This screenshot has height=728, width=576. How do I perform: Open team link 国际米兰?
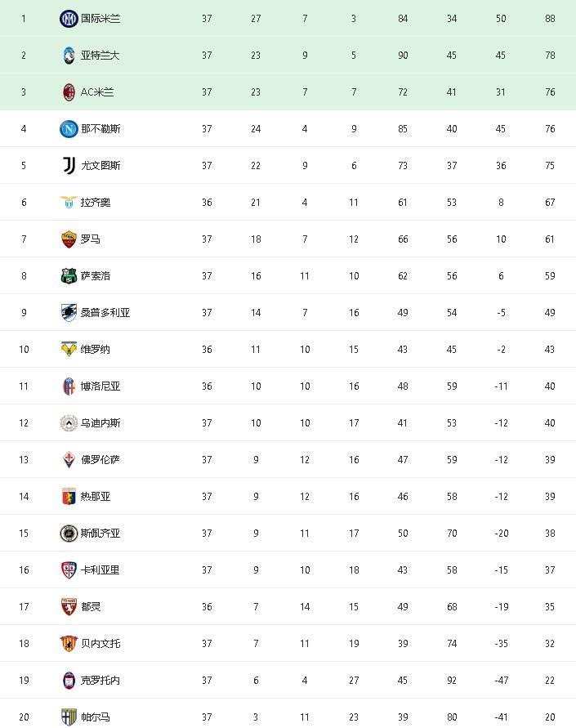pyautogui.click(x=100, y=19)
